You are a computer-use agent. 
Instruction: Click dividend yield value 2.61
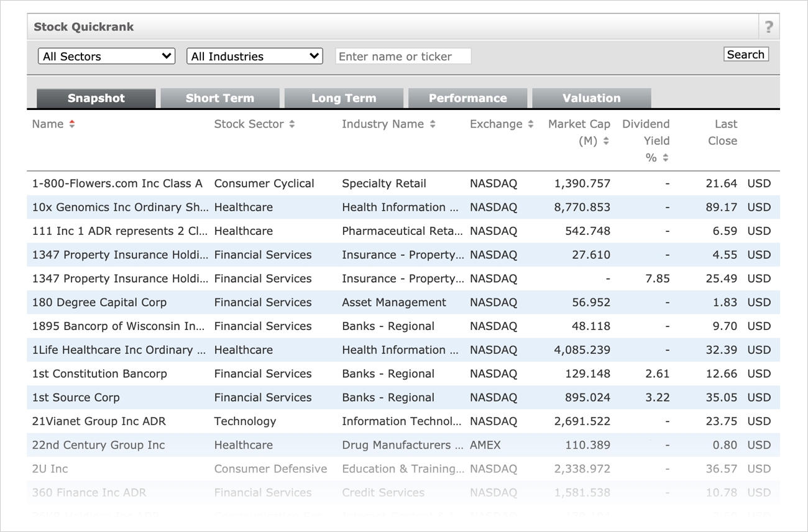(x=658, y=374)
